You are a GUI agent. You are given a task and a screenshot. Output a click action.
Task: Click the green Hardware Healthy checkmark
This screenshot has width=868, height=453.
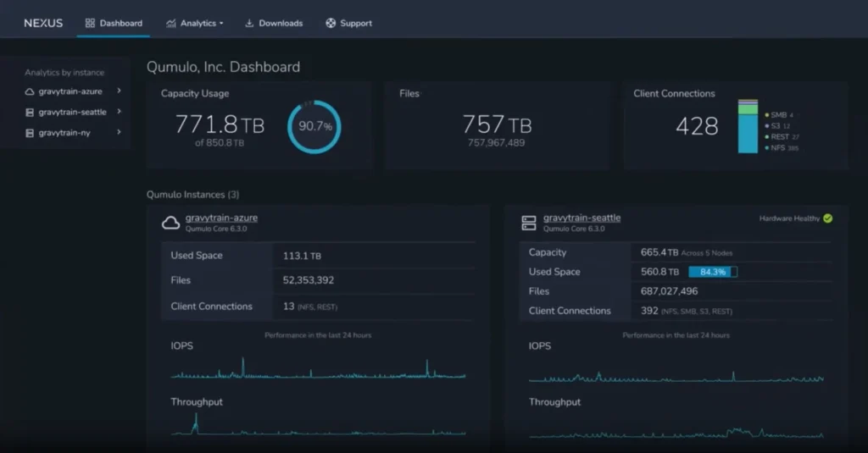[827, 218]
